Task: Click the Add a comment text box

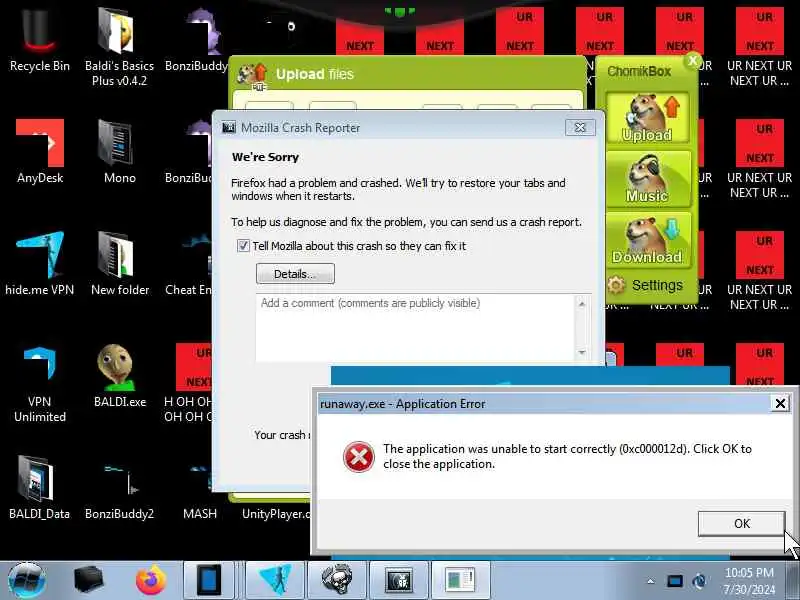Action: pyautogui.click(x=415, y=328)
